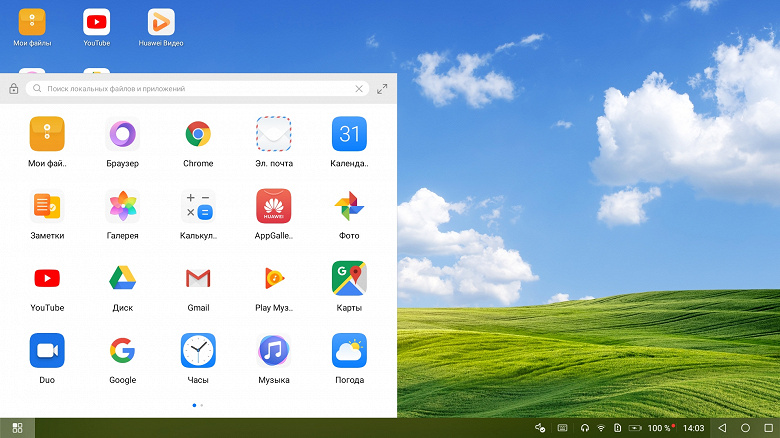Image resolution: width=780 pixels, height=438 pixels.
Task: Open the Календарь app icon
Action: tap(349, 134)
